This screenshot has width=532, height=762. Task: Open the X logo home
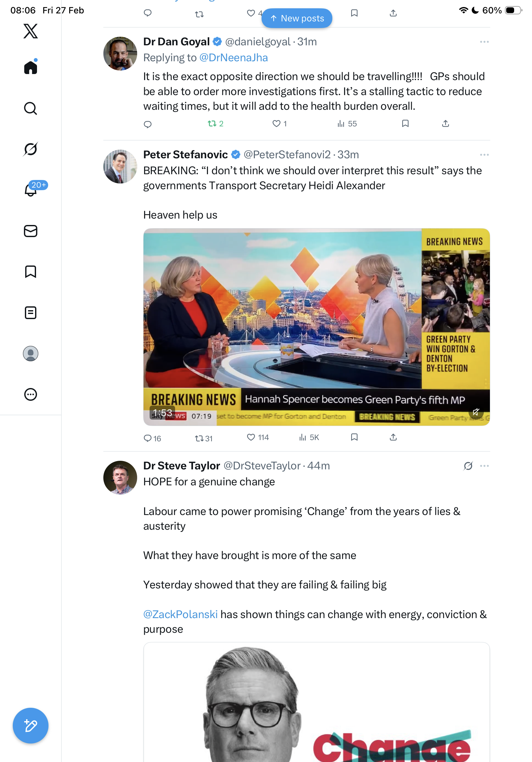click(x=31, y=31)
